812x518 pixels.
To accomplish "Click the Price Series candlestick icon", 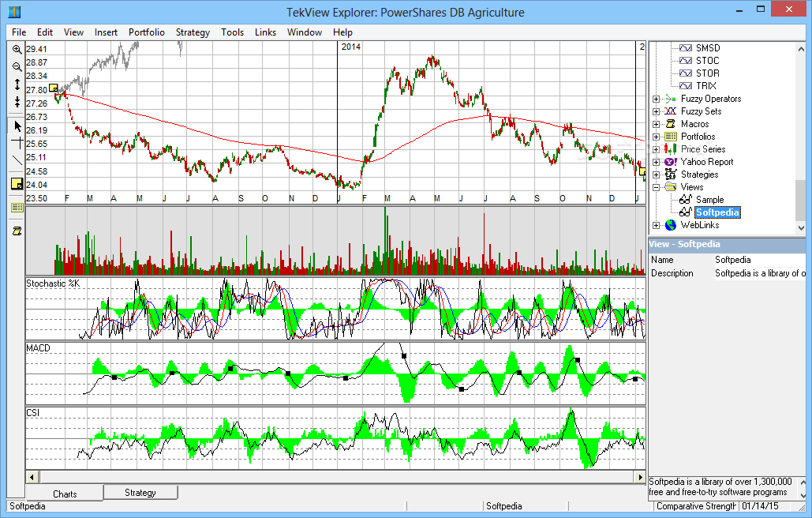I will (671, 149).
